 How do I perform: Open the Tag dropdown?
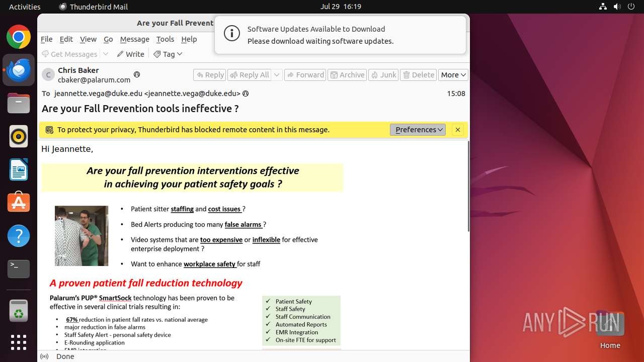click(x=168, y=54)
